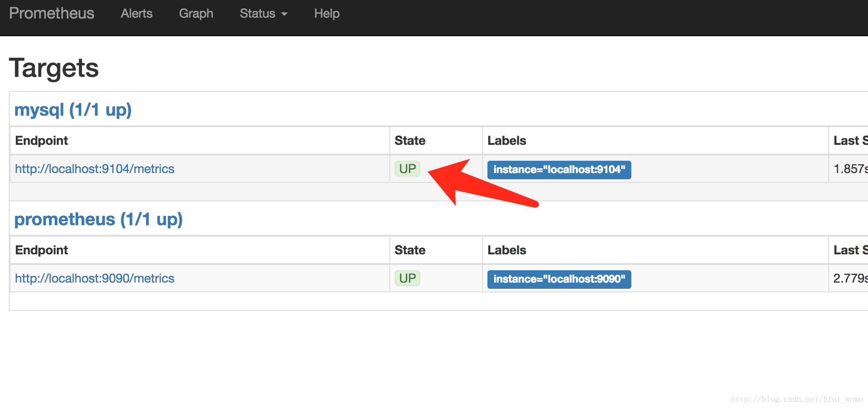868x408 pixels.
Task: Go to the Alerts page
Action: pyautogui.click(x=136, y=14)
